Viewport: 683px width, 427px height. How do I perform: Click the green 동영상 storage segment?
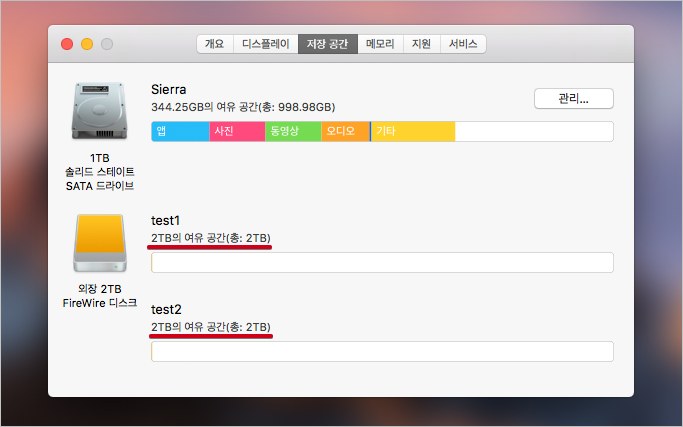[x=293, y=132]
